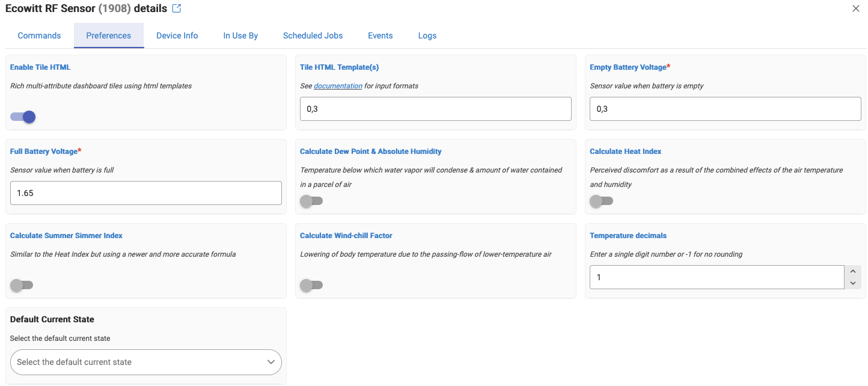Toggle Calculate Wind-chill Factor switch

click(x=311, y=285)
